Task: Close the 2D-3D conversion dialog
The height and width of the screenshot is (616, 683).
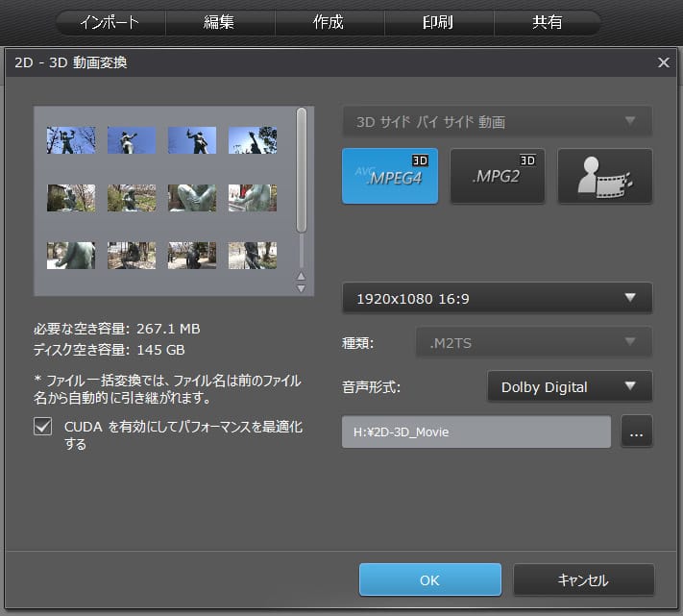Action: (663, 63)
